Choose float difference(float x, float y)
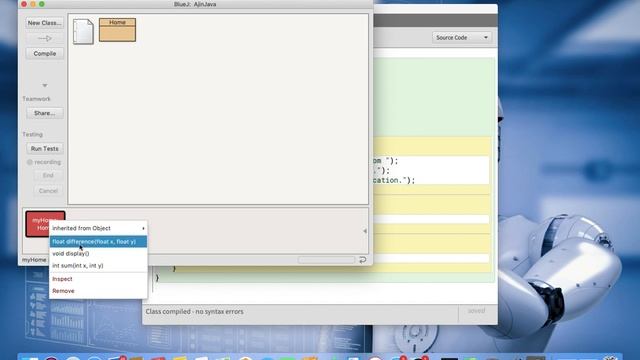This screenshot has width=640, height=360. click(x=98, y=242)
